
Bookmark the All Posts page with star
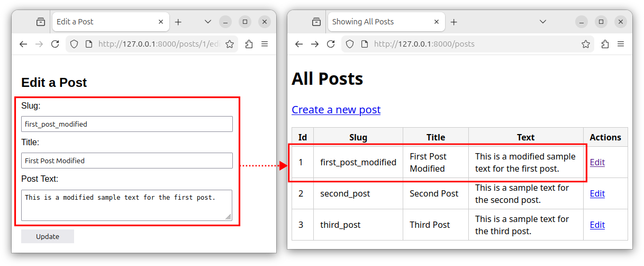pos(586,44)
